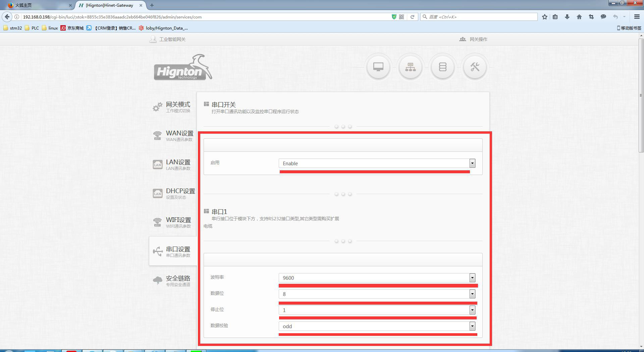This screenshot has width=644, height=352.
Task: Bookmark page with star icon
Action: click(544, 17)
